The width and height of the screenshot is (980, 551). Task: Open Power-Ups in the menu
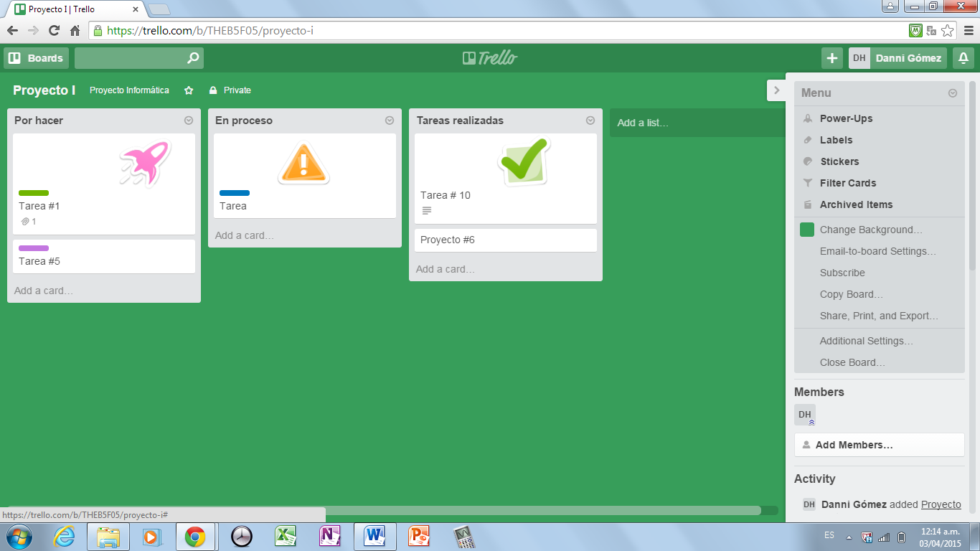846,118
